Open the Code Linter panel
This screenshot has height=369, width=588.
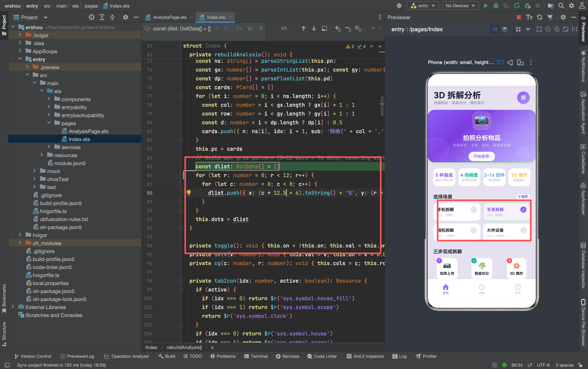coord(322,356)
